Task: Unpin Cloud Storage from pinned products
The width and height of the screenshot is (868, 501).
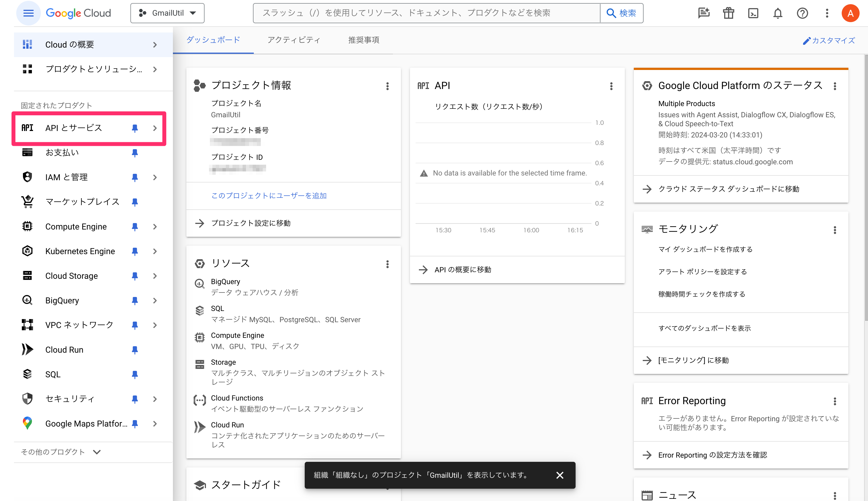Action: click(135, 276)
